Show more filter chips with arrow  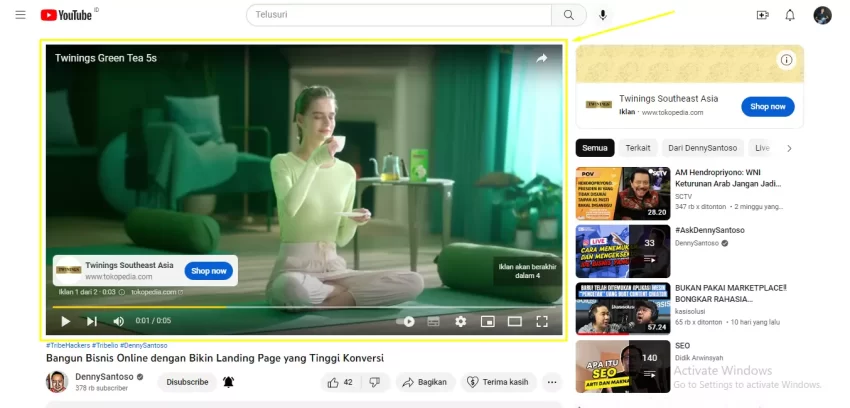point(789,148)
